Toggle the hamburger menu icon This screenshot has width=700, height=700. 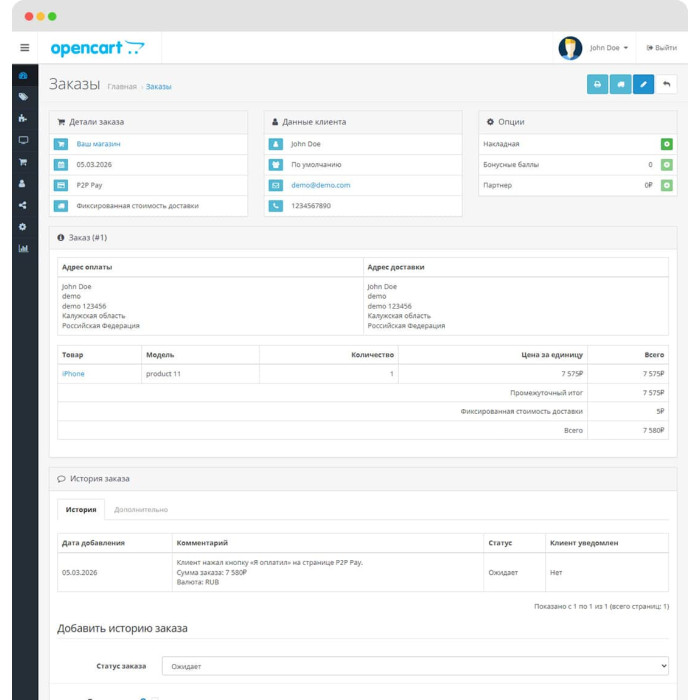pyautogui.click(x=25, y=47)
